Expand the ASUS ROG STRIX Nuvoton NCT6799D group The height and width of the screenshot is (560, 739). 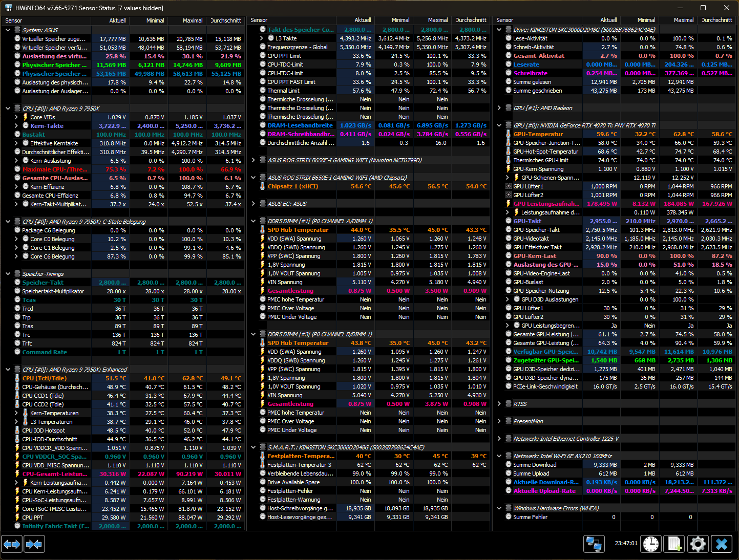(x=253, y=160)
